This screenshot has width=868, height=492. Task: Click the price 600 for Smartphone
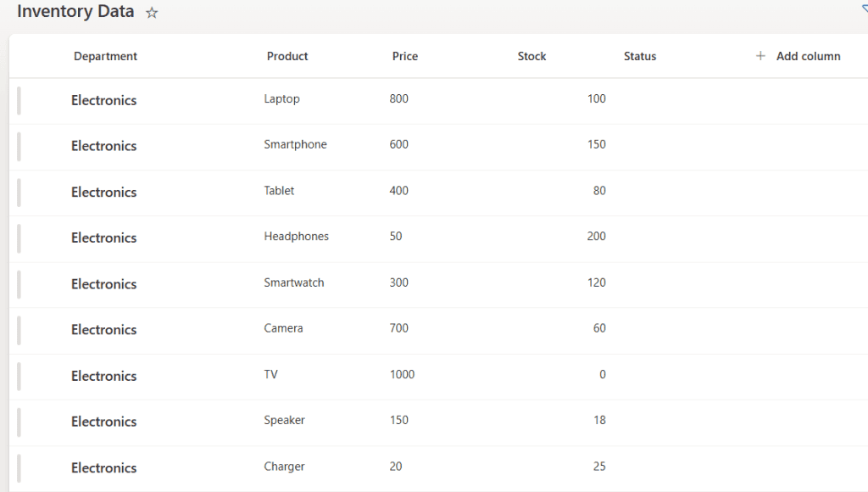399,144
